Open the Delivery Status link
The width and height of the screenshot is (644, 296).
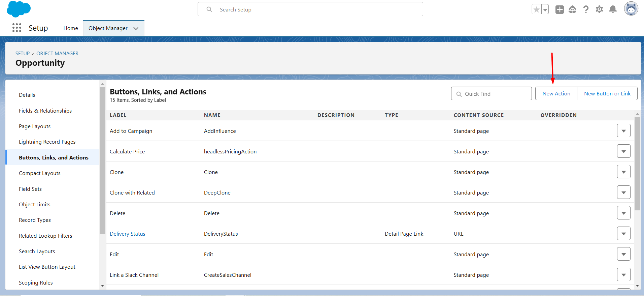127,234
